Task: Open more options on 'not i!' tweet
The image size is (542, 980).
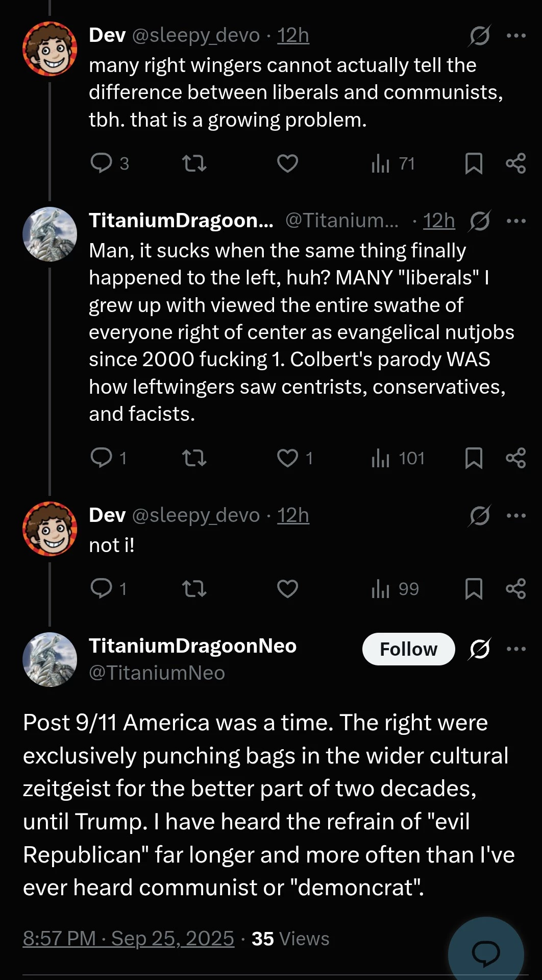Action: 516,515
